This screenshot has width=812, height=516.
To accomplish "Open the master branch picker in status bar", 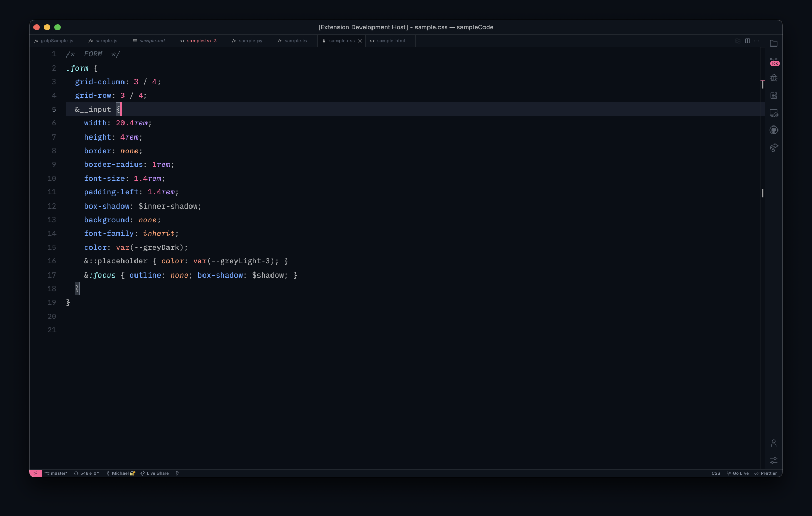I will 57,473.
